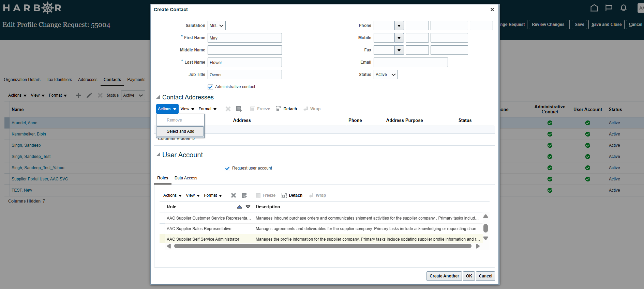Screen dimensions: 644x289
Task: Click Freeze in Contact Addresses toolbar
Action: click(x=260, y=109)
